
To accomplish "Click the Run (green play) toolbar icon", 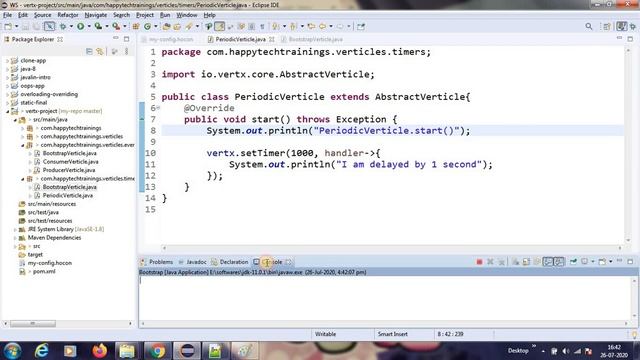I will [80, 27].
